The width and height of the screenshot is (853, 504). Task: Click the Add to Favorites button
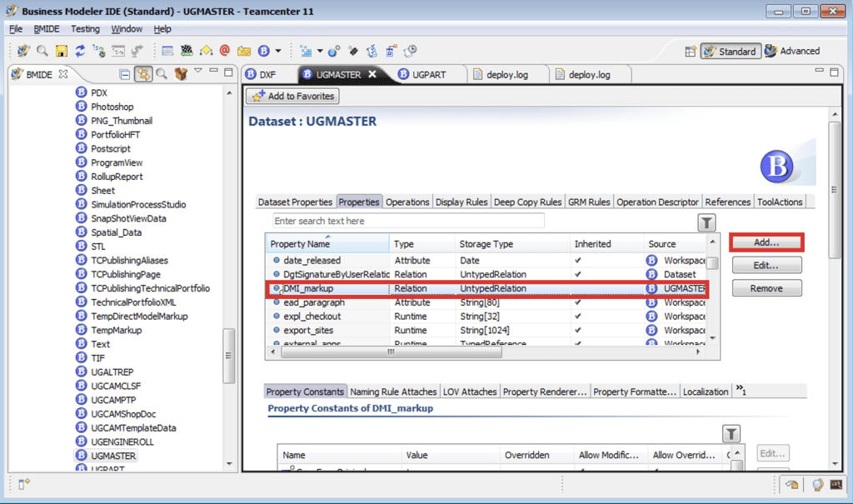coord(292,96)
